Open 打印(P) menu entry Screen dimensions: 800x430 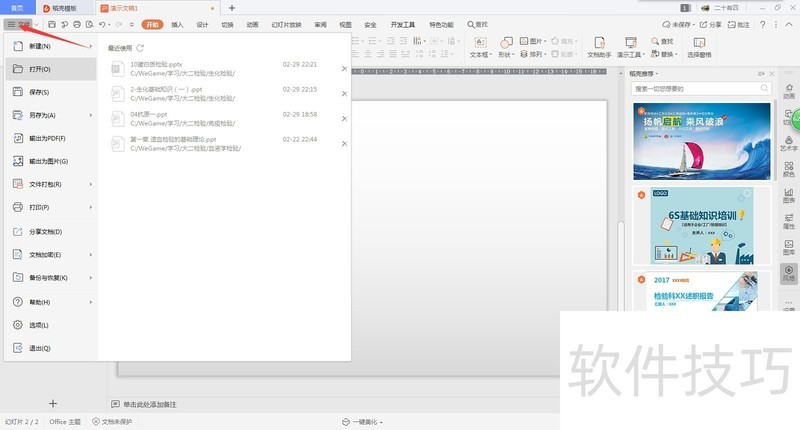coord(51,207)
